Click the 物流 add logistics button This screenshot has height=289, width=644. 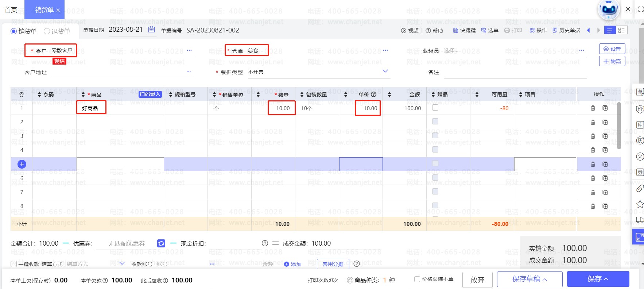tap(612, 61)
